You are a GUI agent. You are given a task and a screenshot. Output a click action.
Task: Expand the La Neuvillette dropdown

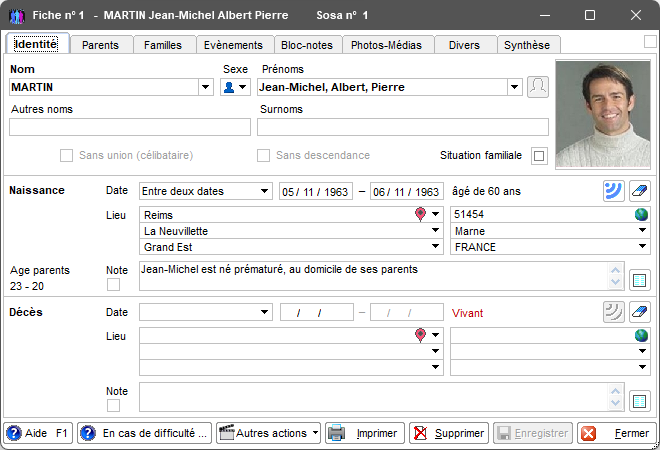(436, 230)
